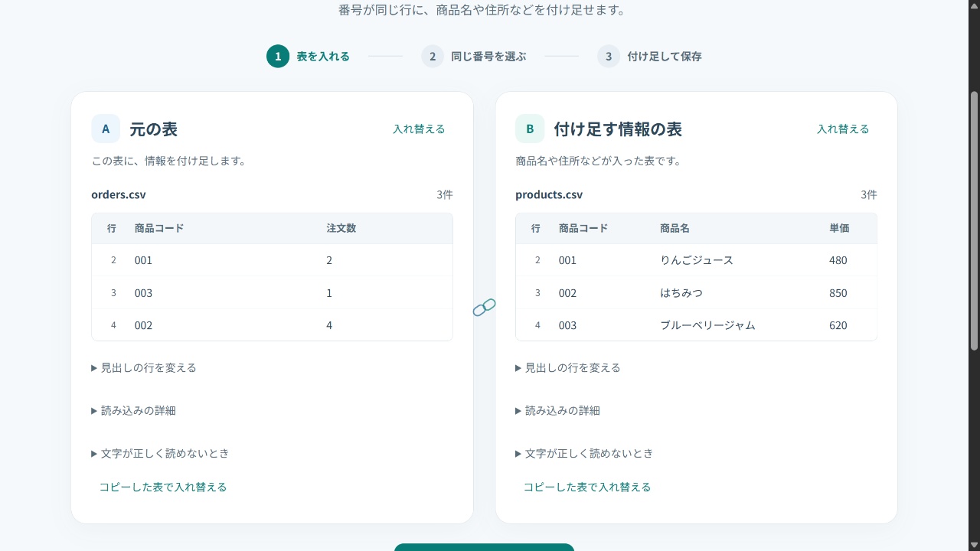Image resolution: width=980 pixels, height=551 pixels.
Task: Expand 読み込みの詳細 under products.csv
Action: [x=557, y=410]
